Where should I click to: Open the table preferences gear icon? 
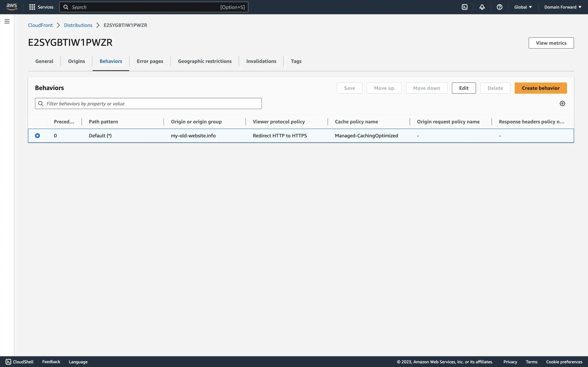pyautogui.click(x=563, y=103)
